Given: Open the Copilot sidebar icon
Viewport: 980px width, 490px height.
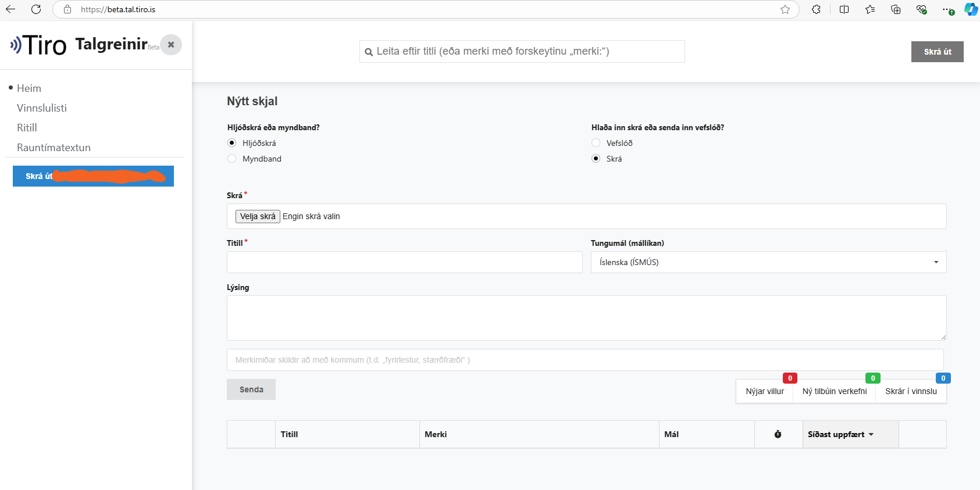Looking at the screenshot, I should tap(971, 9).
